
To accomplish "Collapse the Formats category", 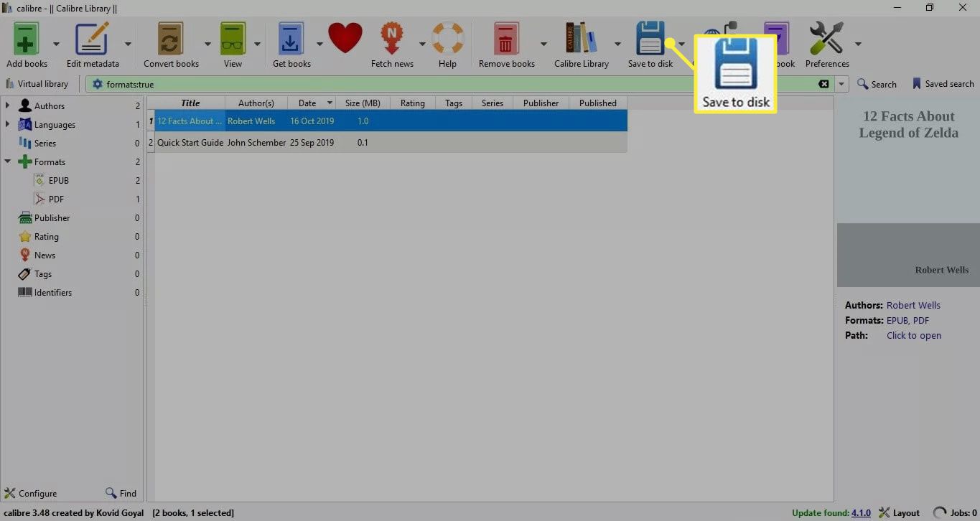I will pos(7,161).
